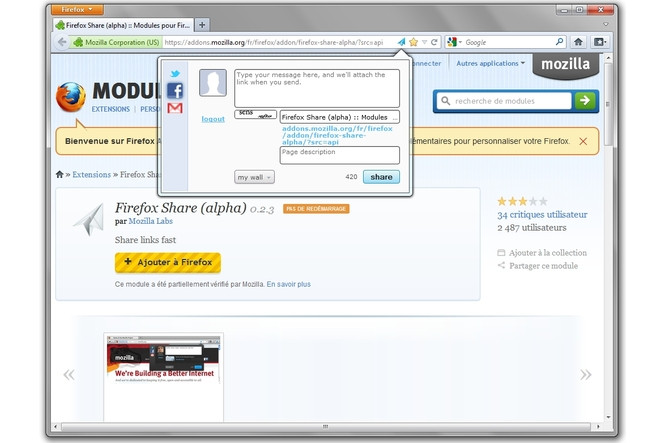Image resolution: width=664 pixels, height=443 pixels.
Task: Click the search magnifier in Google box
Action: click(x=559, y=42)
